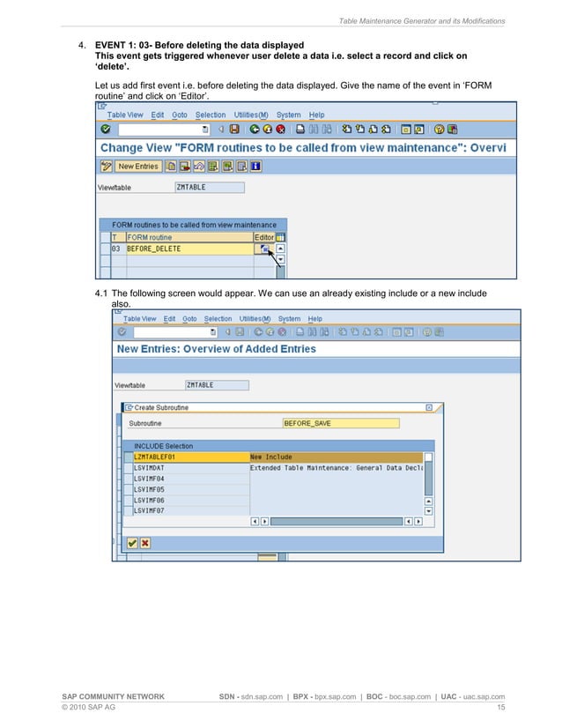Image resolution: width=562 pixels, height=728 pixels.
Task: Click red Cancel X in Create Subroutine dialog
Action: pos(145,543)
